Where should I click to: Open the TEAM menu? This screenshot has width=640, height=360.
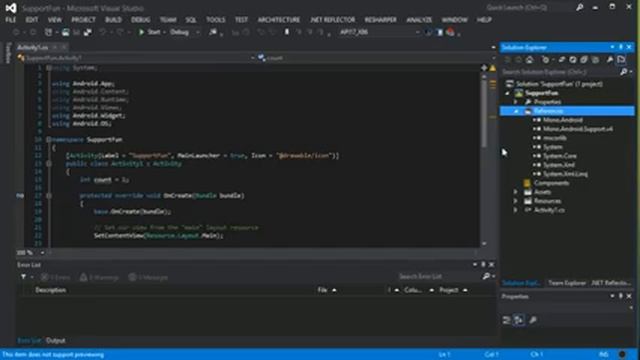tap(168, 20)
